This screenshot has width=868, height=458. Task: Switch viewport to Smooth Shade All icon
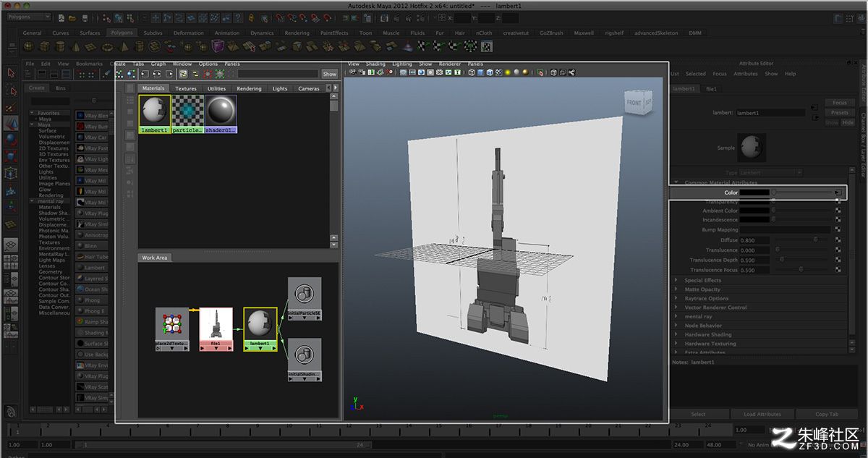(x=480, y=72)
